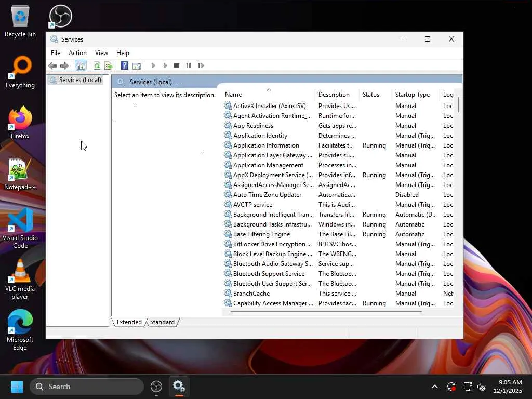Click the Back arrow in the toolbar
The image size is (532, 399).
(x=52, y=65)
